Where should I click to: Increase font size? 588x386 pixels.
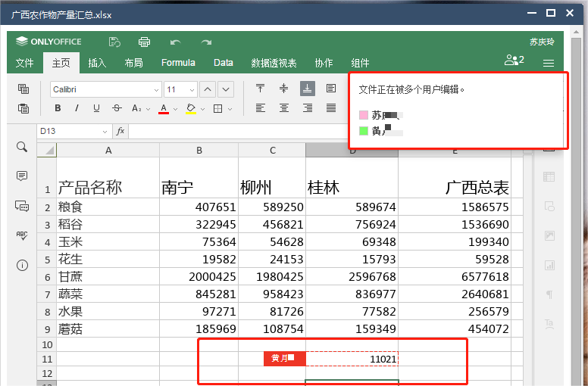(x=208, y=89)
